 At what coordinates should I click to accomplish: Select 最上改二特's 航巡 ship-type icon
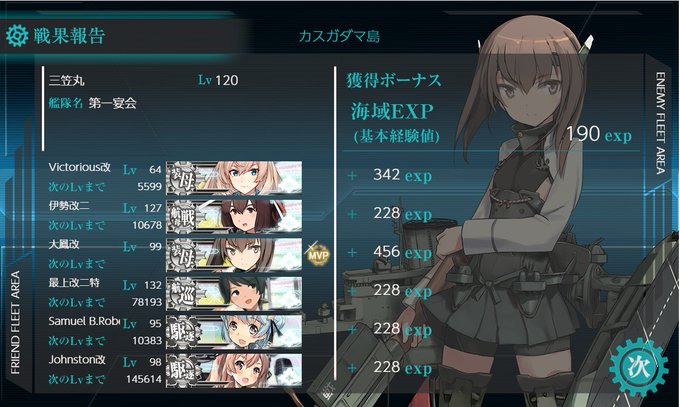tap(182, 293)
